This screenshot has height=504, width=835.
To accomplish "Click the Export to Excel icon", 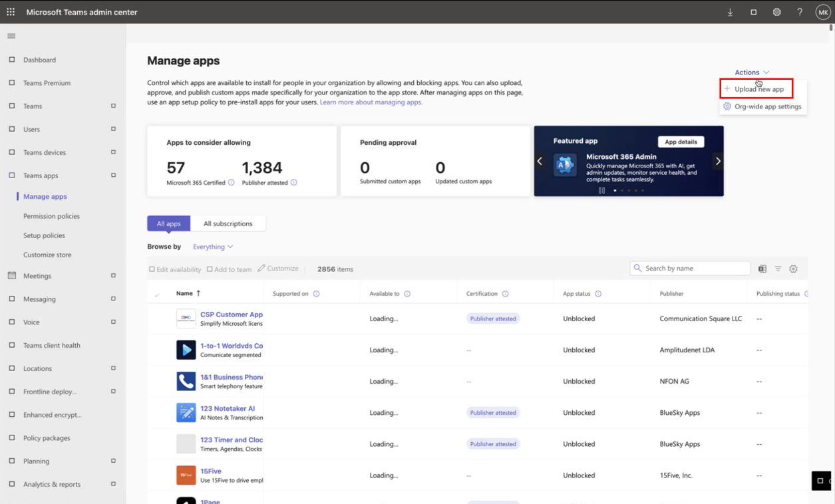I will pos(762,269).
